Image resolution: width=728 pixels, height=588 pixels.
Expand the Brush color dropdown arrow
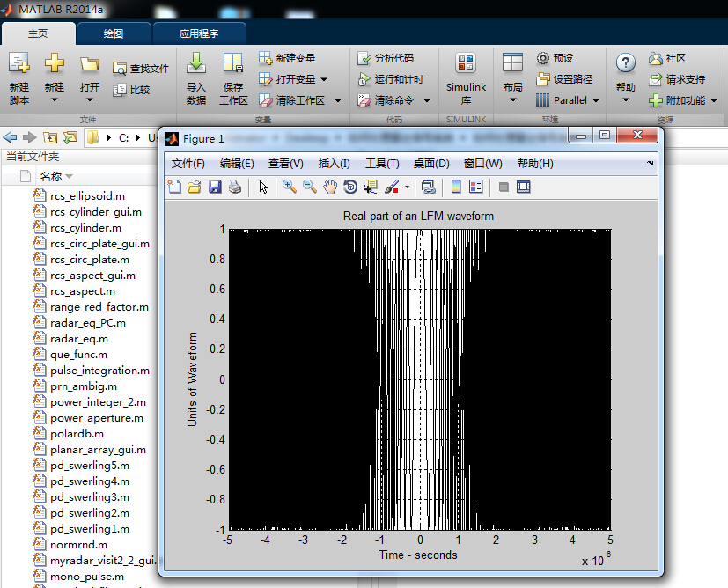tap(407, 187)
